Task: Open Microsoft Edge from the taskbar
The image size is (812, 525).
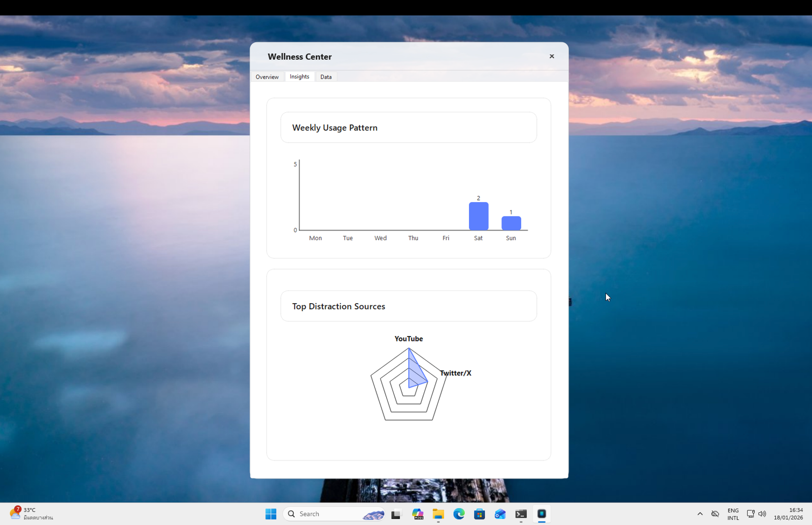Action: [x=459, y=514]
